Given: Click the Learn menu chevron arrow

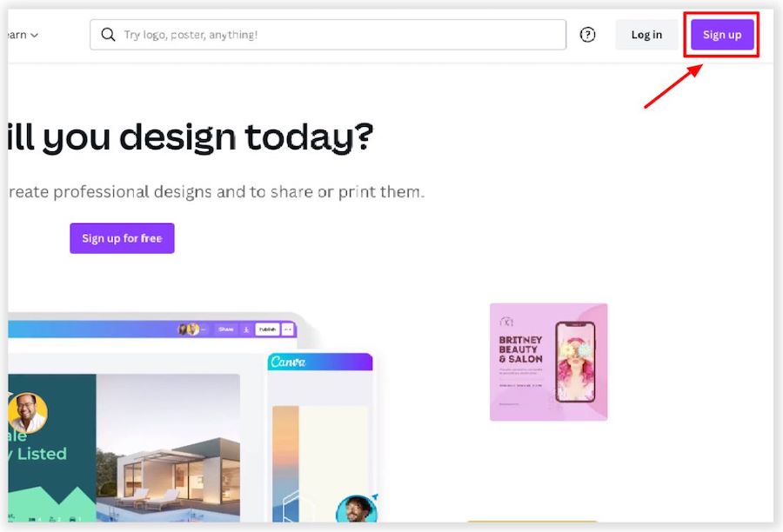Looking at the screenshot, I should click(x=34, y=36).
